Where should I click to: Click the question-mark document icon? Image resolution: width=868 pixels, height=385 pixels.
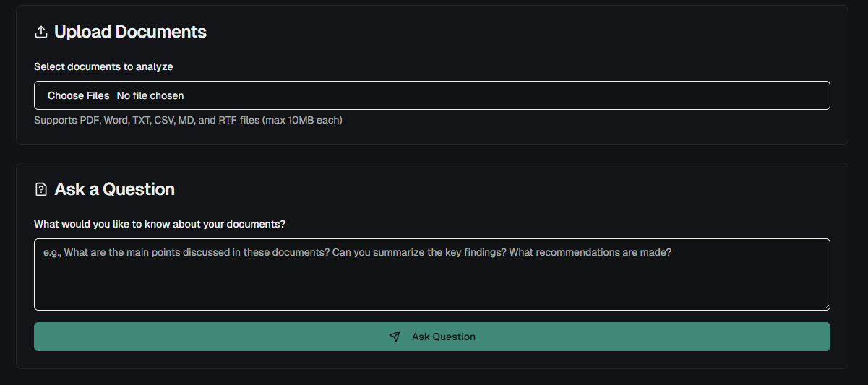coord(41,189)
